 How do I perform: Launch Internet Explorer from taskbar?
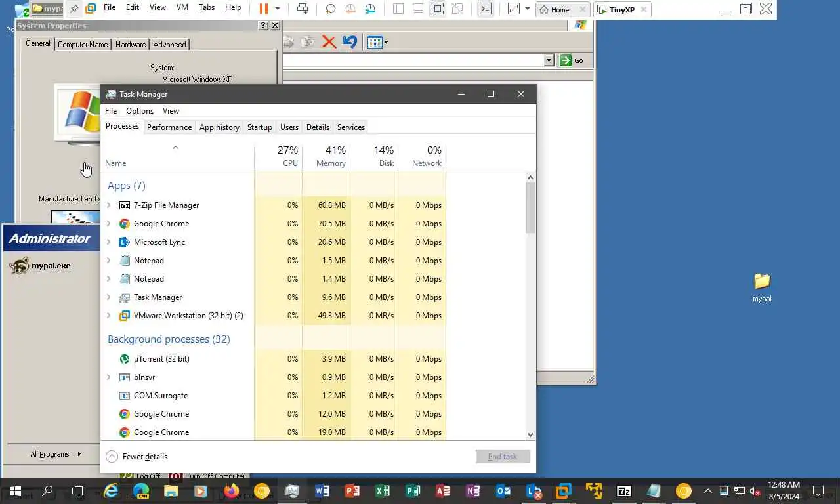(111, 491)
